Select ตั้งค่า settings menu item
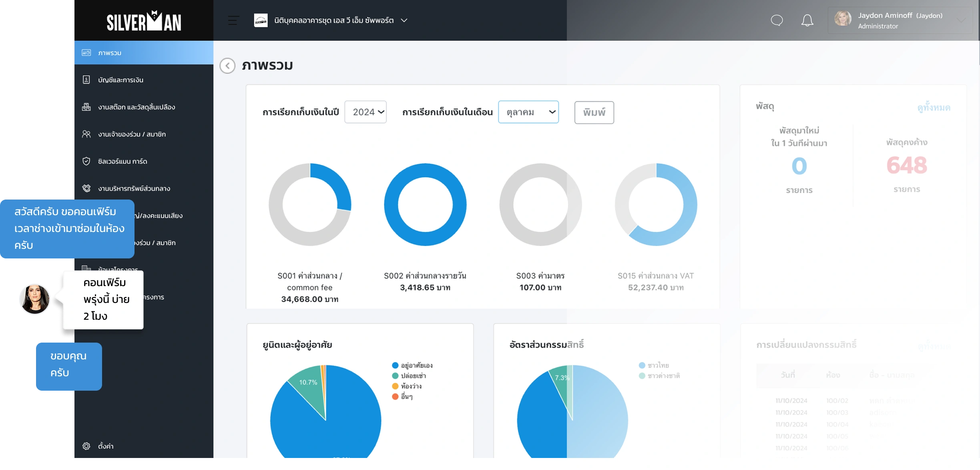This screenshot has height=470, width=980. 144,446
